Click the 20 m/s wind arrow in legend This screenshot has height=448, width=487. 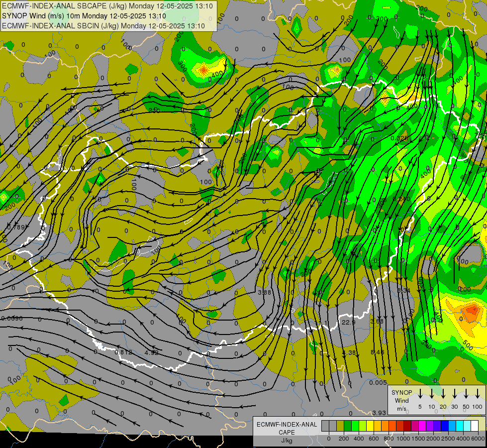pos(443,394)
